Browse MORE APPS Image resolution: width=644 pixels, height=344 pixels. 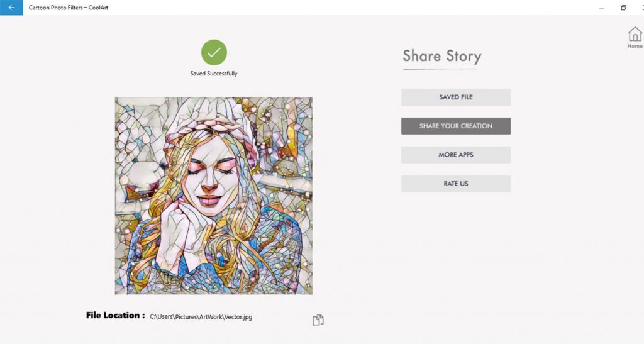(456, 155)
